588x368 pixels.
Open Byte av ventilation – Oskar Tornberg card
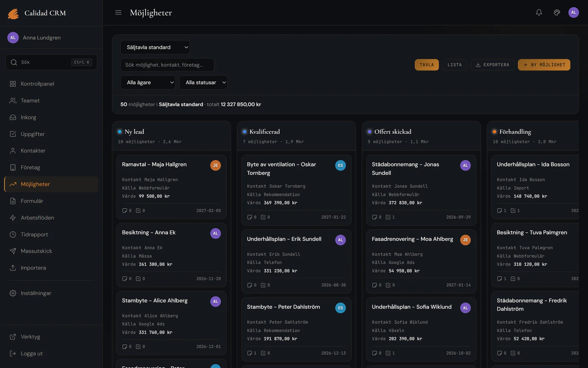pos(296,190)
